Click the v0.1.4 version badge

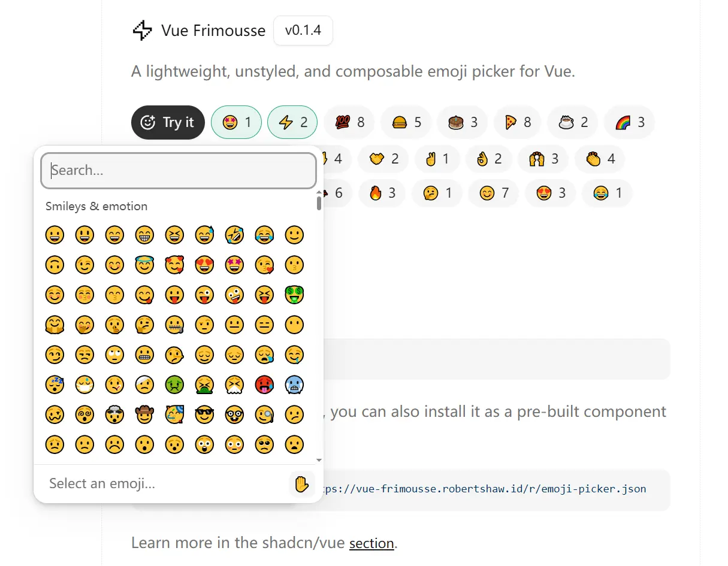click(303, 31)
